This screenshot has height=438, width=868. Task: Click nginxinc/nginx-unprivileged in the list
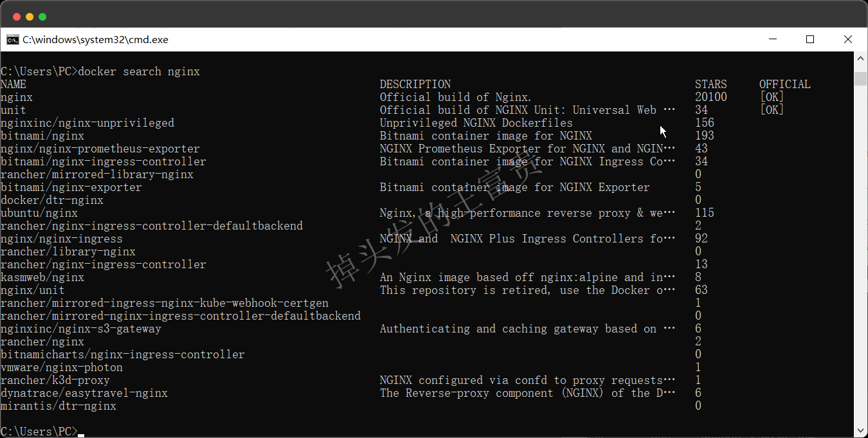coord(87,123)
